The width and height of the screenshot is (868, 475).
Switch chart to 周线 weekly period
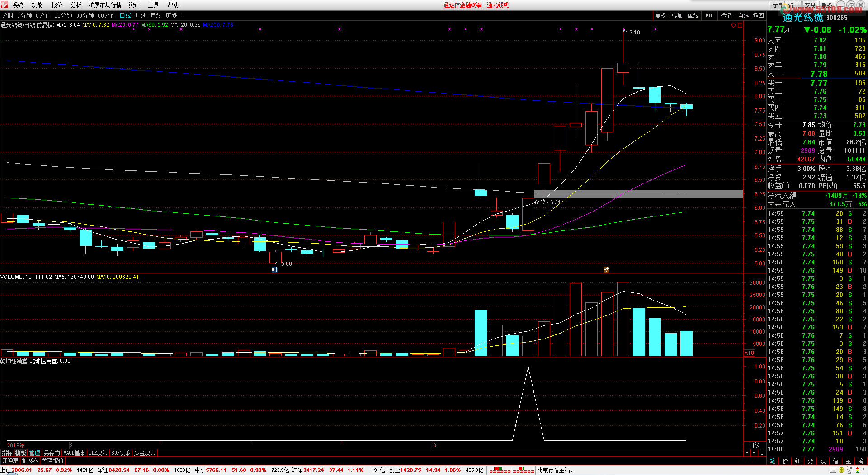click(x=141, y=15)
